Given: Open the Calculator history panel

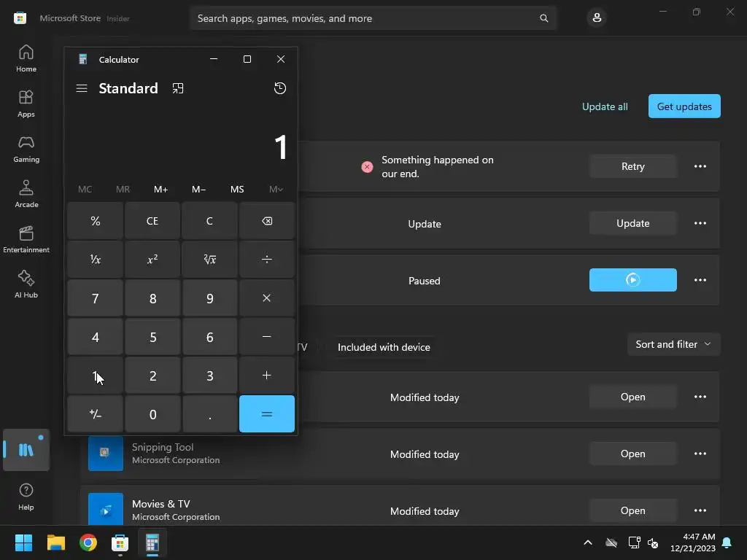Looking at the screenshot, I should [x=280, y=88].
